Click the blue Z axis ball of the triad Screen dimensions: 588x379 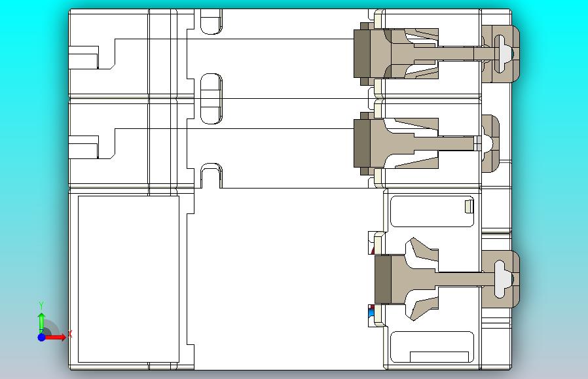pyautogui.click(x=42, y=337)
